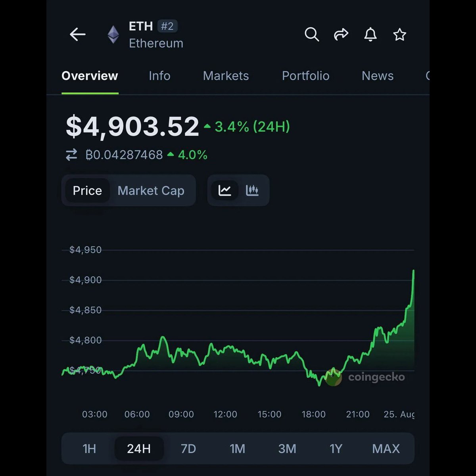Open the News tab
The height and width of the screenshot is (476, 476).
tap(378, 76)
